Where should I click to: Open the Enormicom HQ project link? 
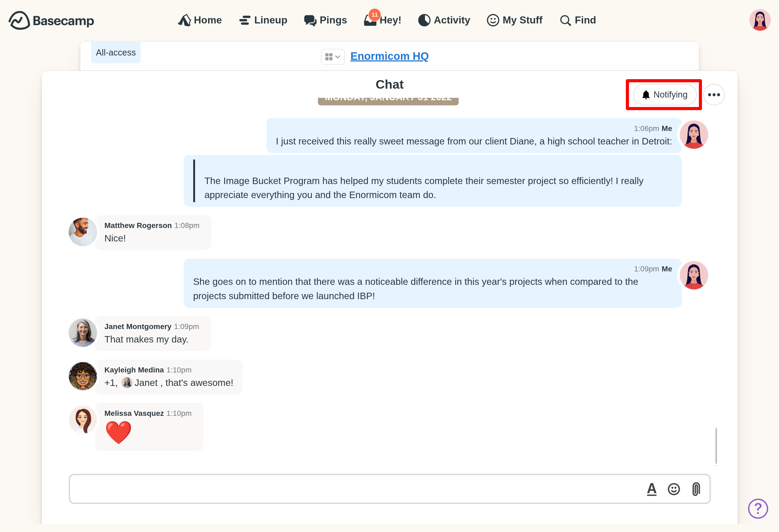(389, 56)
